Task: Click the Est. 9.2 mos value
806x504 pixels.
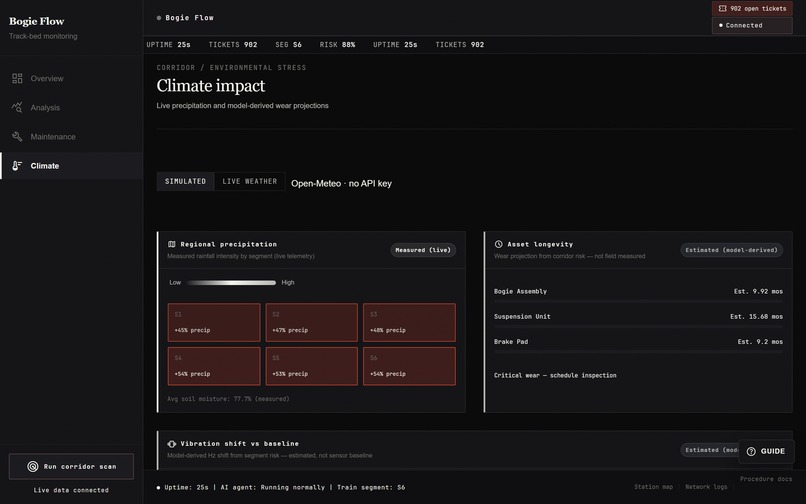Action: coord(760,341)
